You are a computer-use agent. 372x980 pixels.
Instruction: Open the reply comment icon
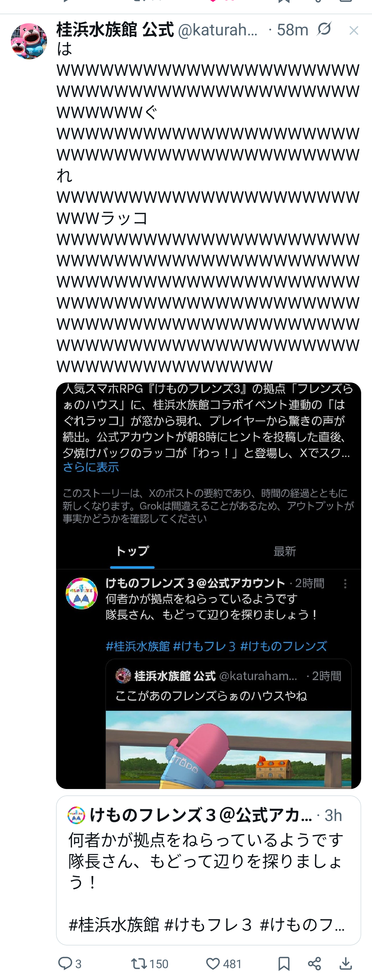pos(65,963)
